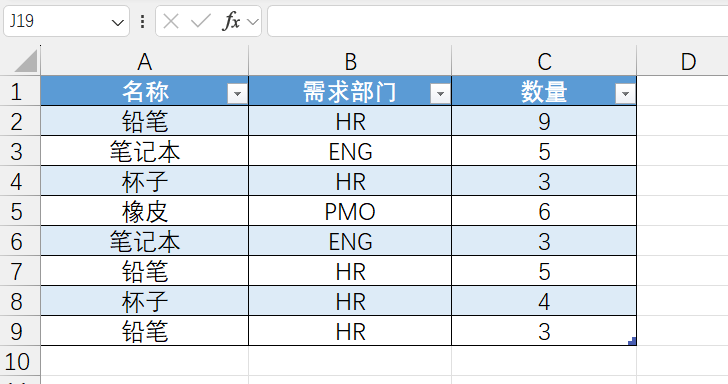Image resolution: width=728 pixels, height=384 pixels.
Task: Select cell containing PMO
Action: pyautogui.click(x=350, y=211)
